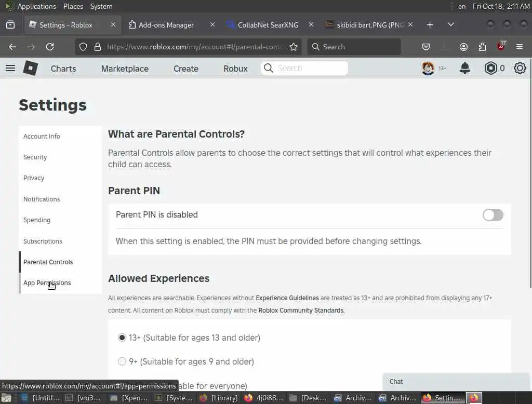Bookmark this page with the star
Viewport: 532px width, 404px height.
[x=294, y=47]
